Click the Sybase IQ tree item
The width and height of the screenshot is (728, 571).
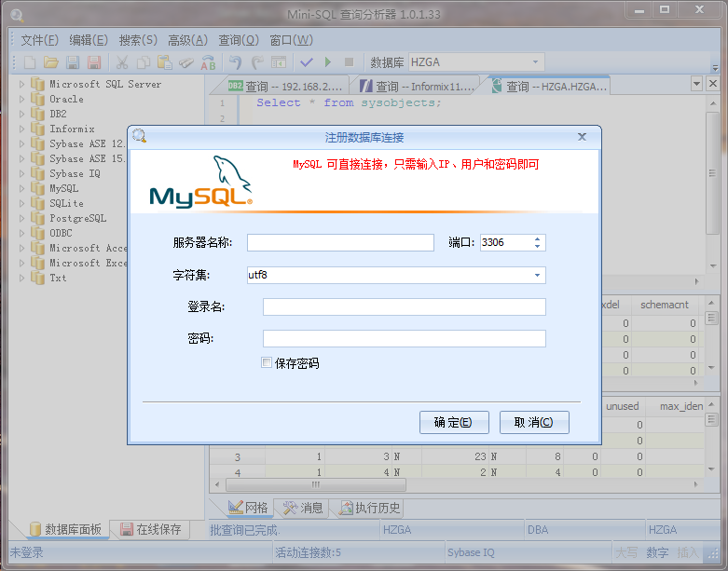75,173
